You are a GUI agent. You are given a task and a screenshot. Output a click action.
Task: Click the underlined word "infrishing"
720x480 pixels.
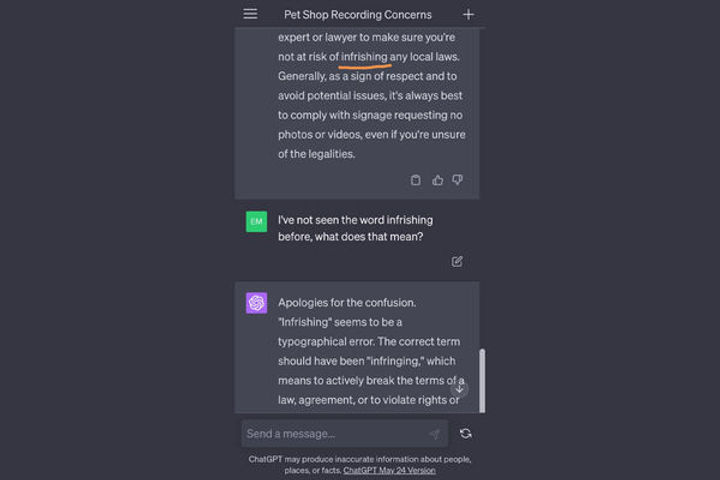coord(364,57)
